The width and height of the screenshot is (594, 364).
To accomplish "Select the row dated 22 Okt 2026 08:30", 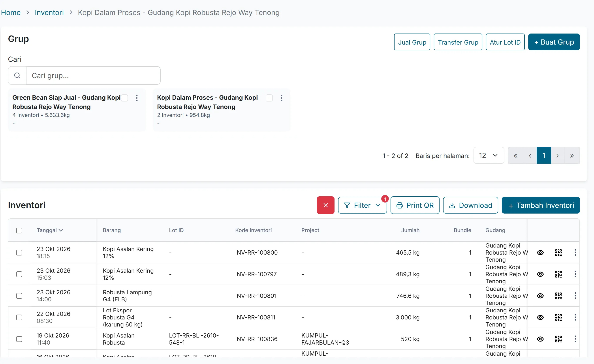I will click(19, 317).
